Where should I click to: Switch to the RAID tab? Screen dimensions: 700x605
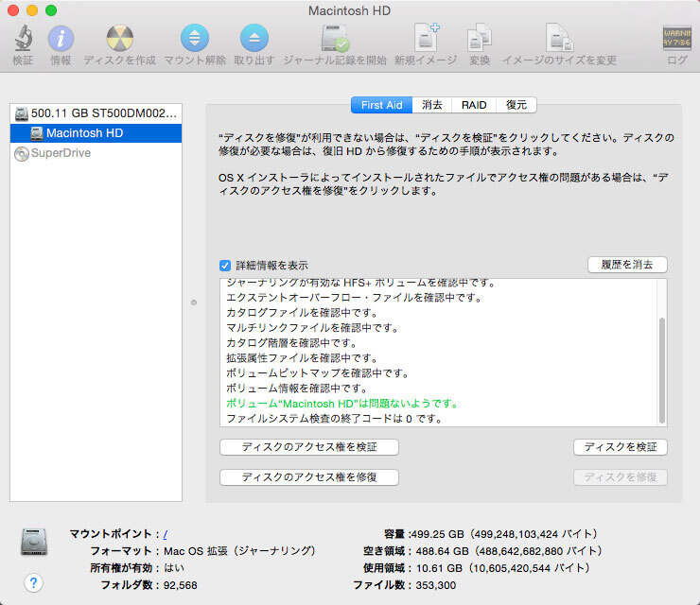(474, 105)
